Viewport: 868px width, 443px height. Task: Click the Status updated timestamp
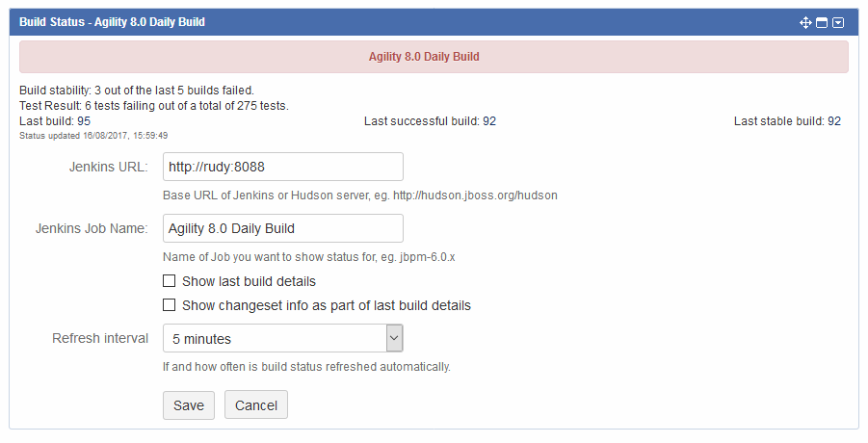coord(93,136)
